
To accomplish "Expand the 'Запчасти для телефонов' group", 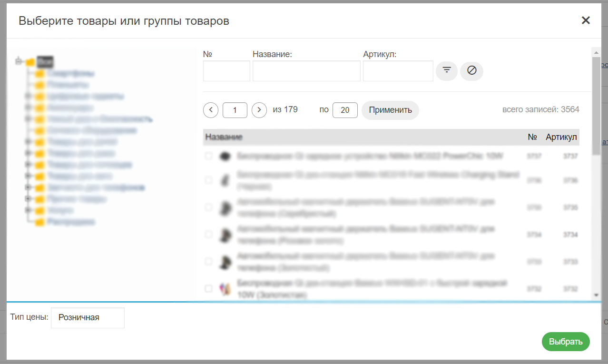I will click(28, 187).
